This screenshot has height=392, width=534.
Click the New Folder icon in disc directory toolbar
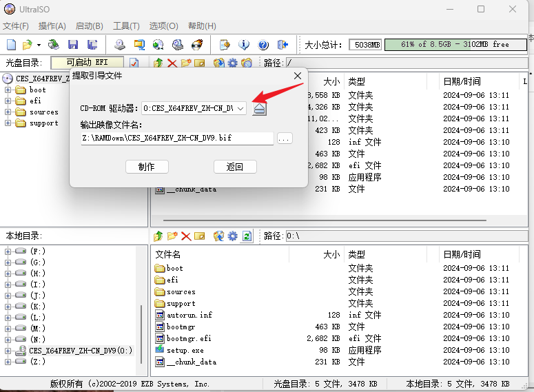[186, 63]
